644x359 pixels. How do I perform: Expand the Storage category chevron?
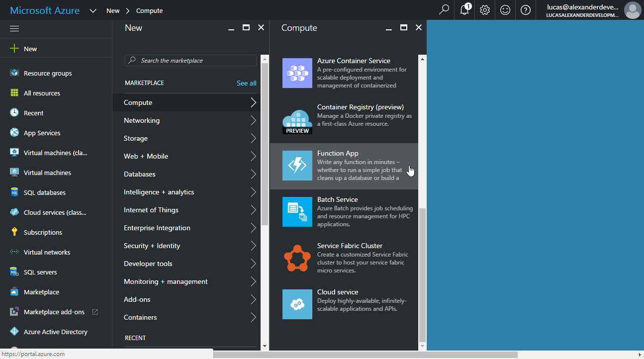click(254, 138)
